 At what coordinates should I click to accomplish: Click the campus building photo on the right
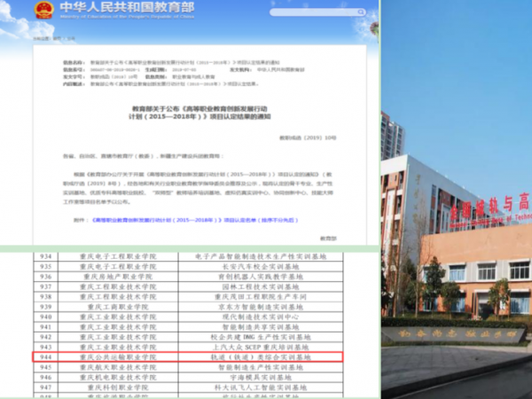pos(457,199)
